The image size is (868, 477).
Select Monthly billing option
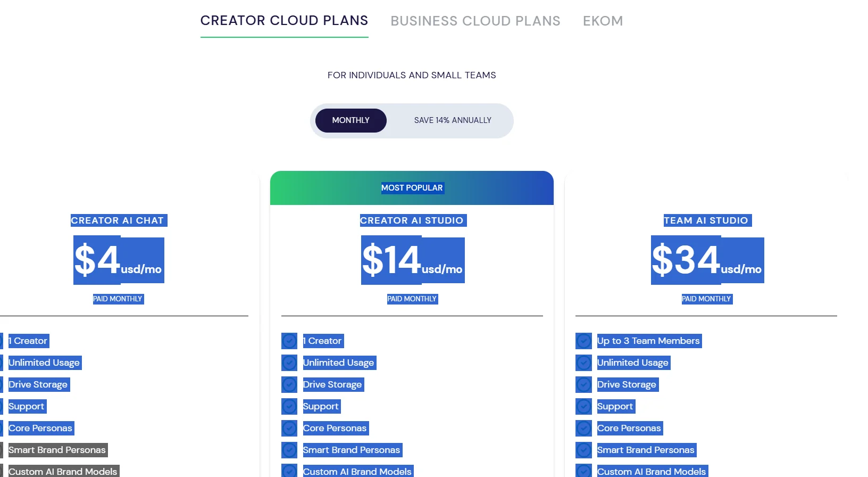coord(350,120)
